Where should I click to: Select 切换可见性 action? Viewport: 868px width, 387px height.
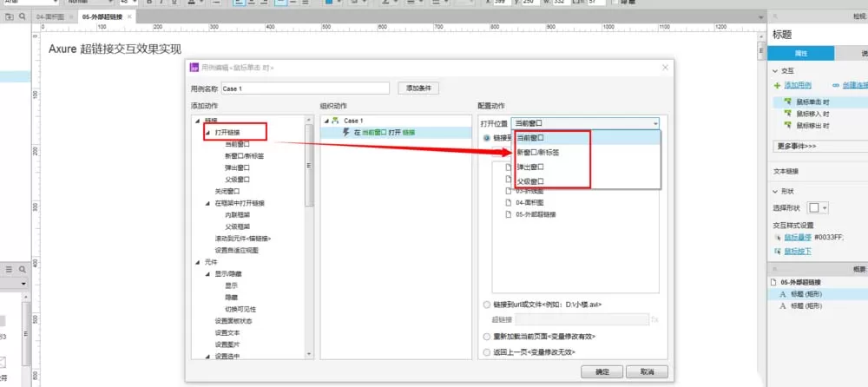click(x=240, y=309)
